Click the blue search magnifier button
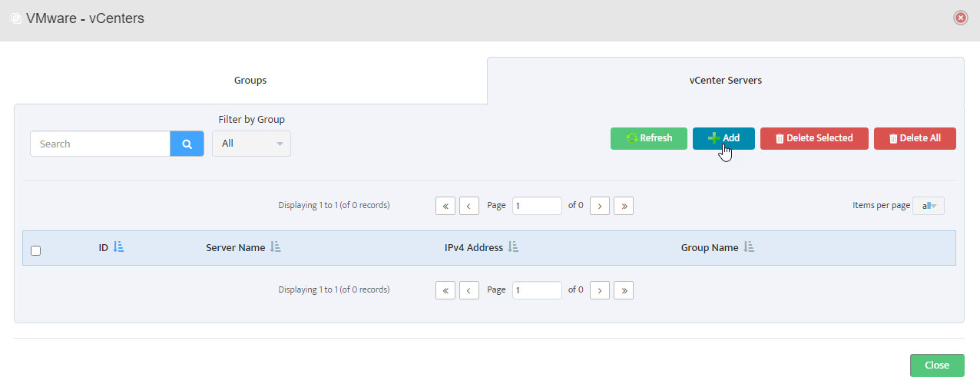The image size is (980, 387). pos(187,144)
